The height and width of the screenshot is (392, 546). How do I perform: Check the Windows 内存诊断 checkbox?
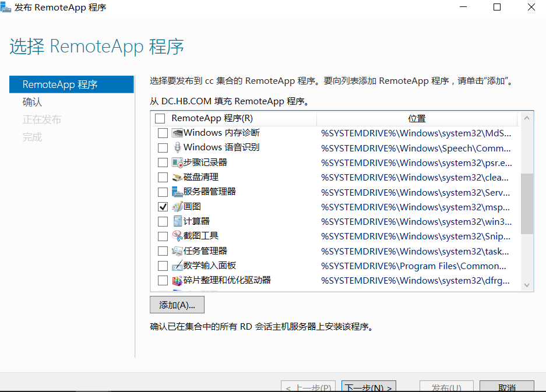(163, 133)
